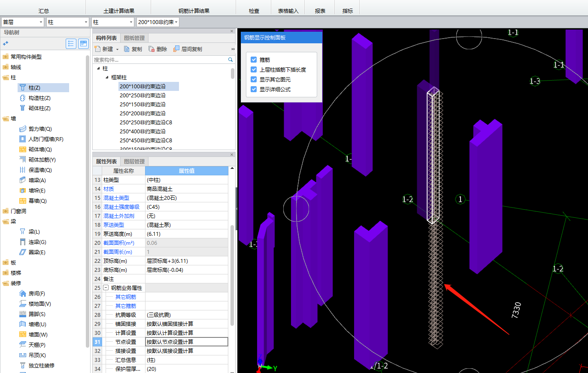
Task: Select 吊顶(K) item
Action: point(37,355)
